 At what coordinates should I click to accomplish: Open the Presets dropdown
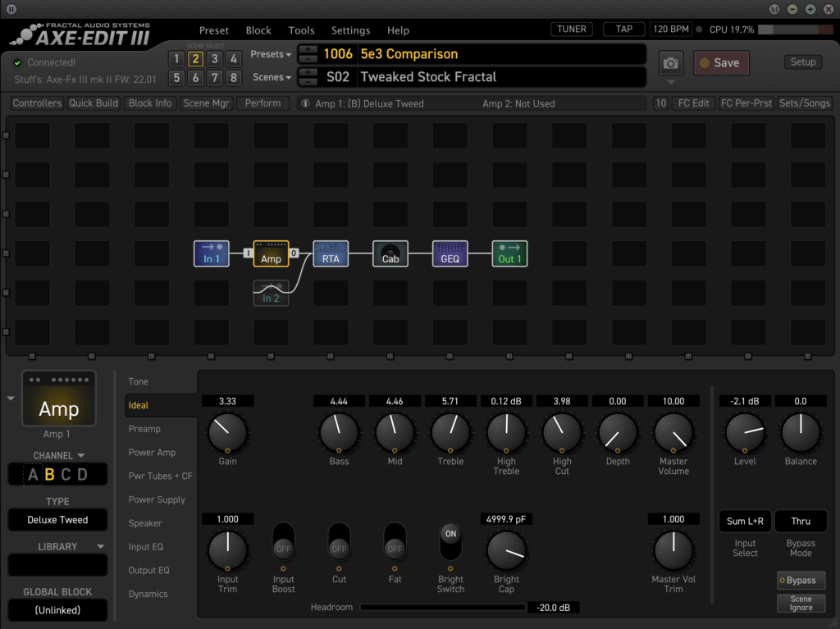(x=271, y=54)
